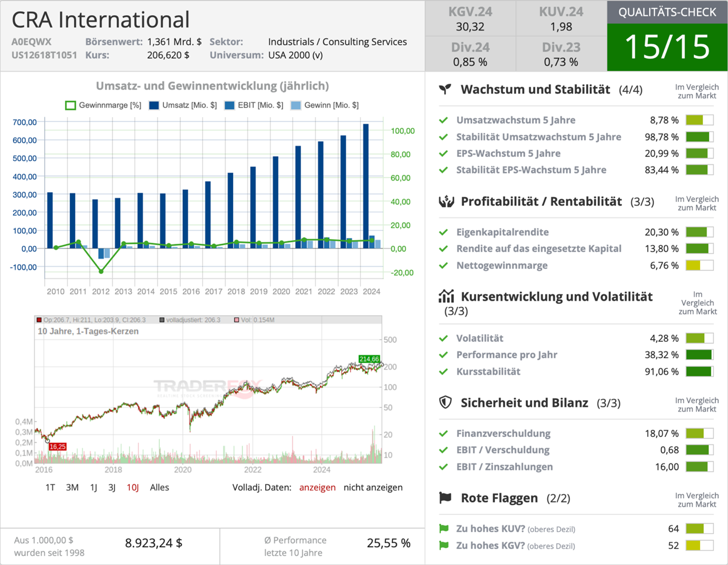Click the ISIN US12618T1051

(44, 55)
